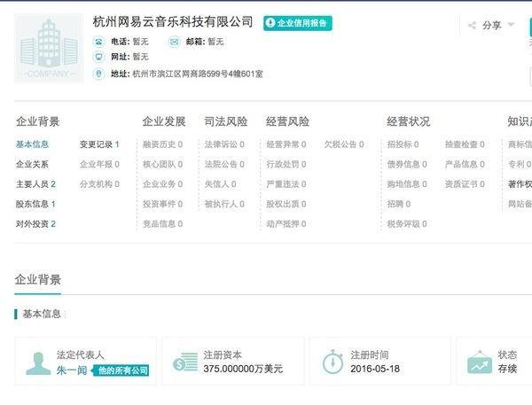Click 股权出质 0 item
532x405 pixels.
coord(286,204)
